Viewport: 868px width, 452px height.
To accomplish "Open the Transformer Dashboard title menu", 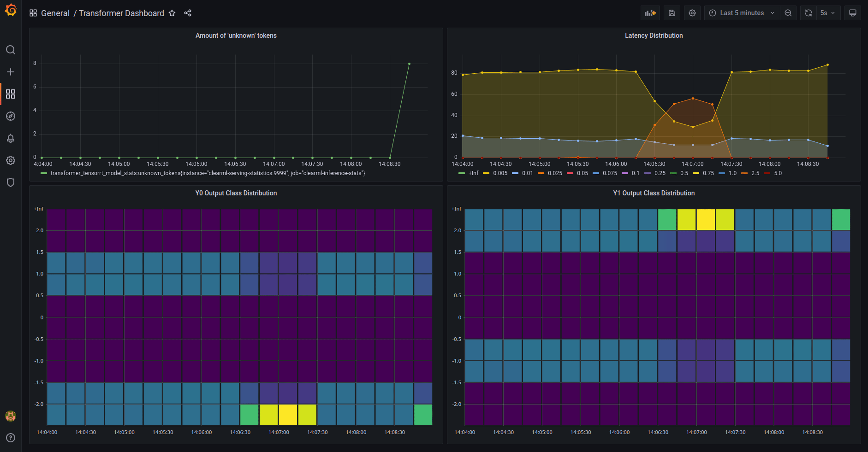I will tap(121, 13).
